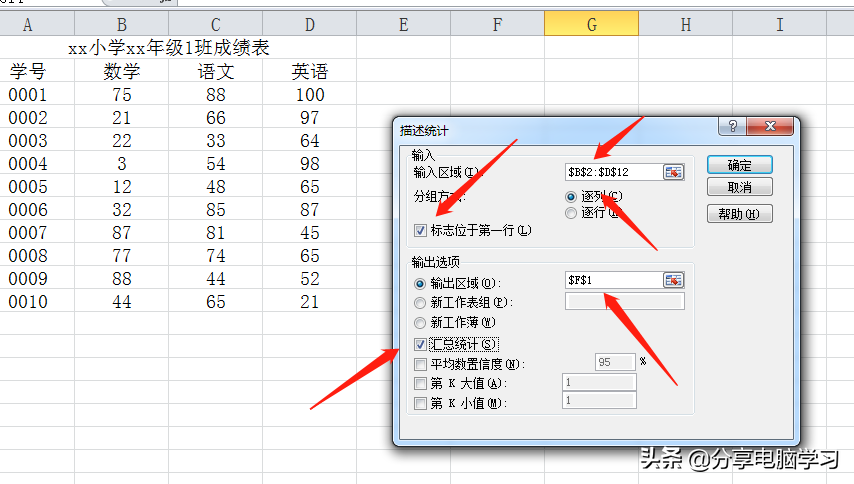Click the new worksheet name field
The width and height of the screenshot is (854, 484).
(x=625, y=301)
